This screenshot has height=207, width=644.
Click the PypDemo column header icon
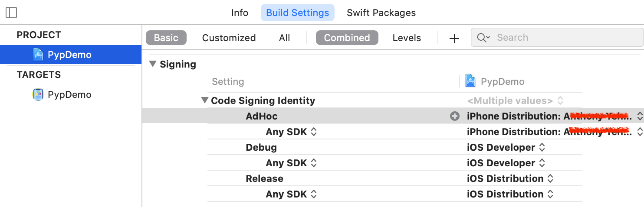pyautogui.click(x=470, y=81)
